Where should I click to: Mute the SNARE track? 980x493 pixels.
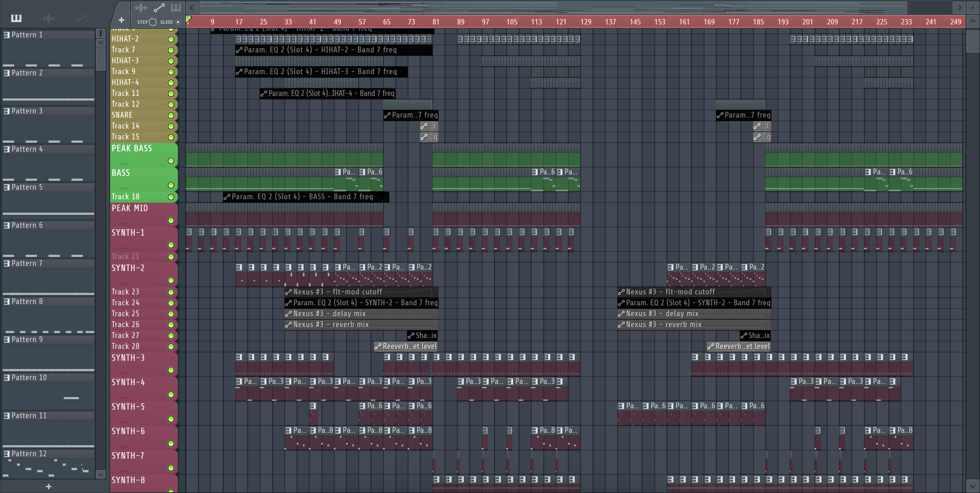[x=171, y=115]
